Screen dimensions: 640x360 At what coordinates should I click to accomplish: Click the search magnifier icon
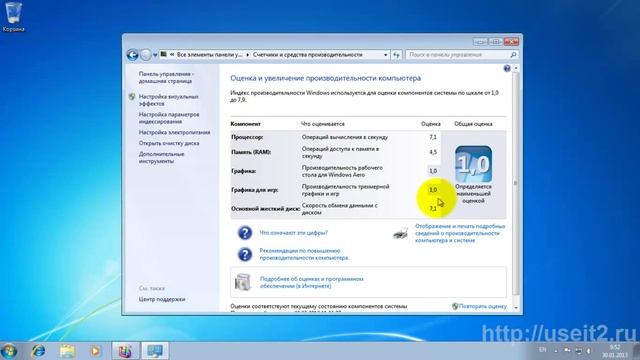click(x=513, y=55)
